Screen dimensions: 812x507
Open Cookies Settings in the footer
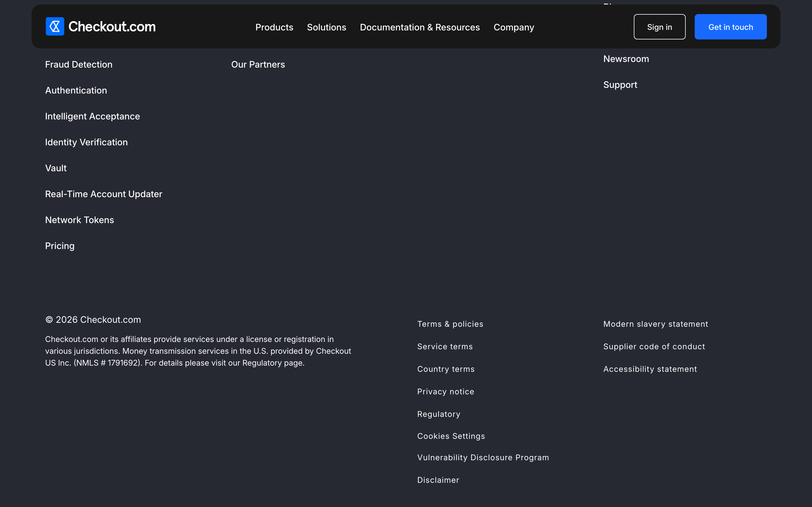(x=451, y=436)
